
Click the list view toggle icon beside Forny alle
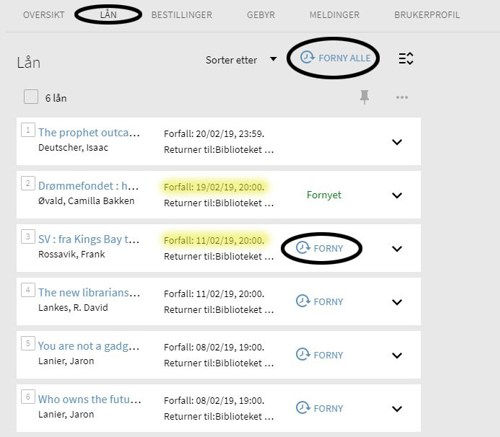(x=406, y=59)
